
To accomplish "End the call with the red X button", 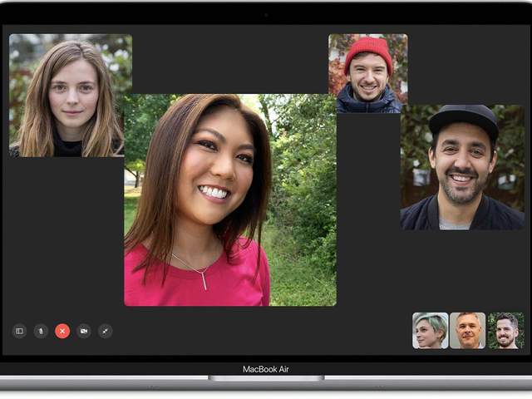I will [x=62, y=331].
